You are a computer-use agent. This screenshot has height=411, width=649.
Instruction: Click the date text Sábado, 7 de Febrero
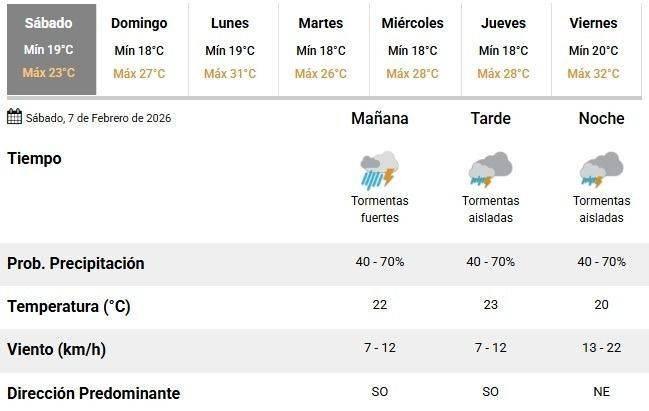(98, 118)
